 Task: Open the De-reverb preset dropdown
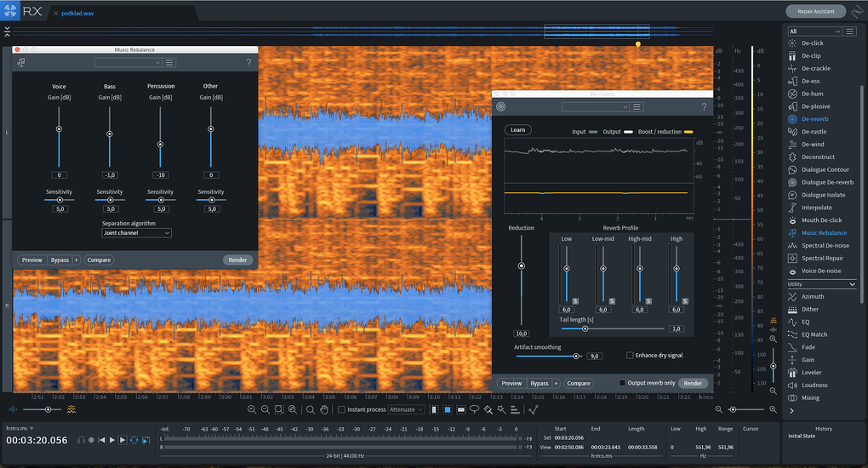point(596,107)
